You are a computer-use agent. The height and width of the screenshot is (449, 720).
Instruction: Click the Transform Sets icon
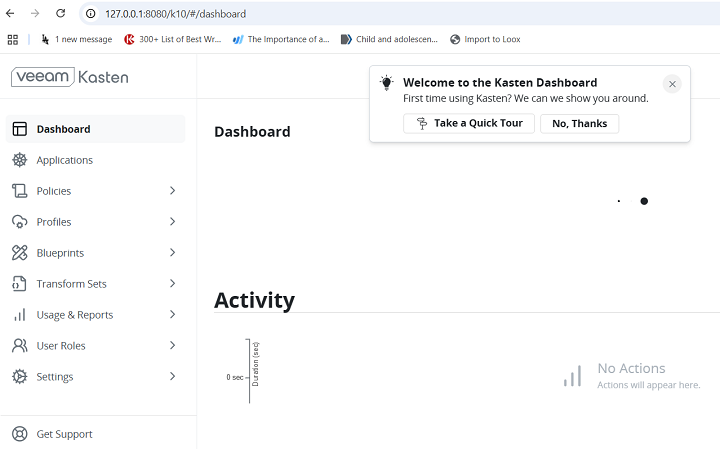point(19,284)
